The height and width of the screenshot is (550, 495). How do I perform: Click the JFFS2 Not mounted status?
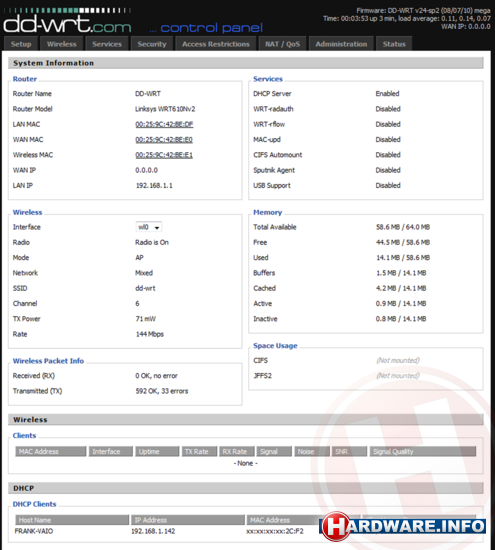tap(398, 376)
